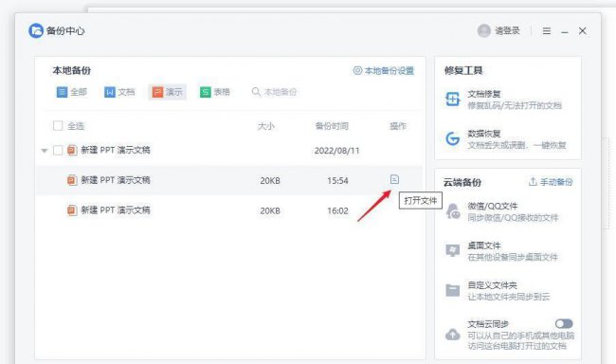Open the hamburger menu in title bar

tap(547, 31)
